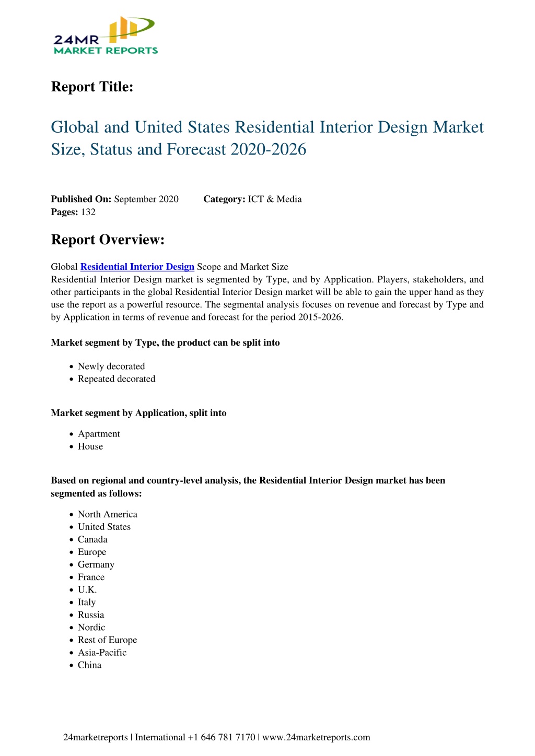Click the Newly decorated bullet item
Image resolution: width=535 pixels, height=756 pixels.
(x=111, y=367)
